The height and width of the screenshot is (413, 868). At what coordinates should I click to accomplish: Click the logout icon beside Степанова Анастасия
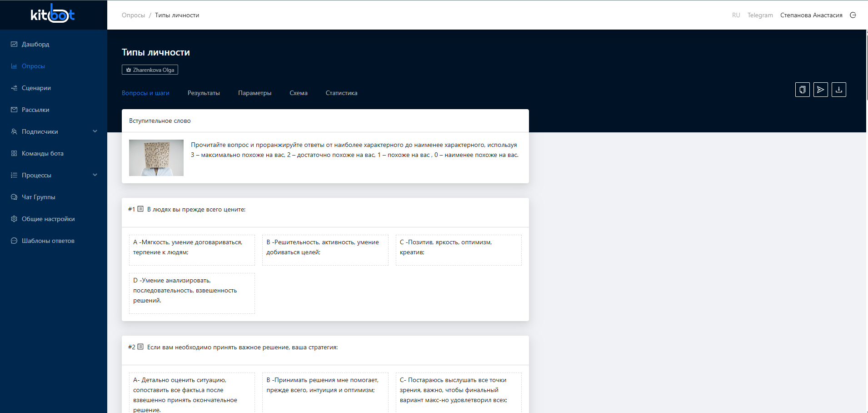tap(853, 15)
